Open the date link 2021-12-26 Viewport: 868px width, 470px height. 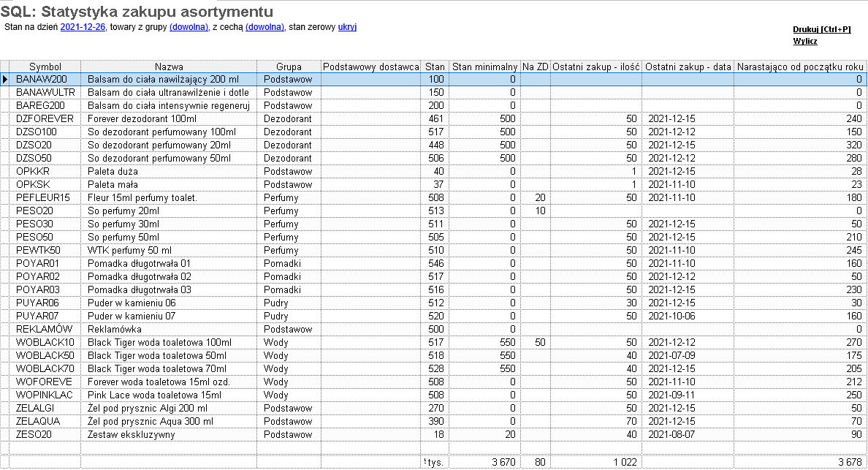(x=83, y=27)
